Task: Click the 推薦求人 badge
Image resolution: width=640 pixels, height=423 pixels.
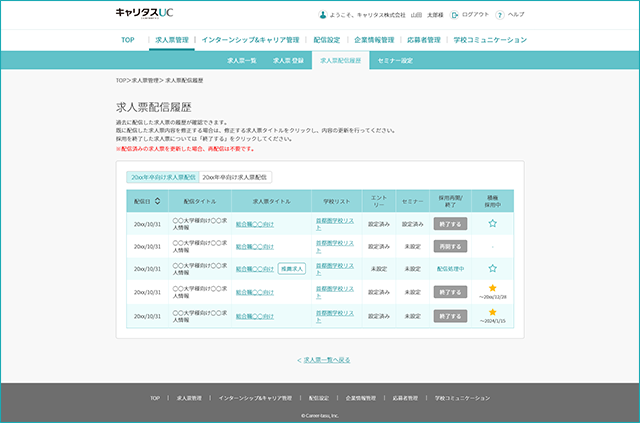Action: (292, 269)
